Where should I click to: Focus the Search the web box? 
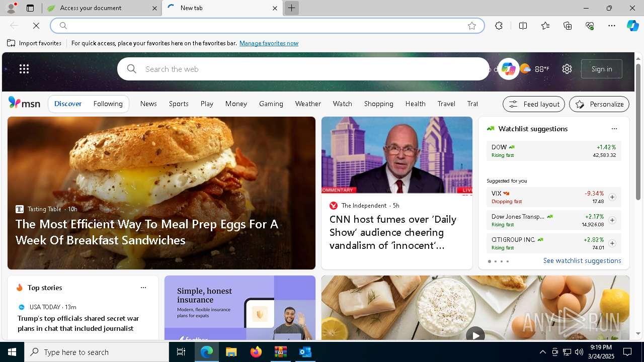pos(303,69)
